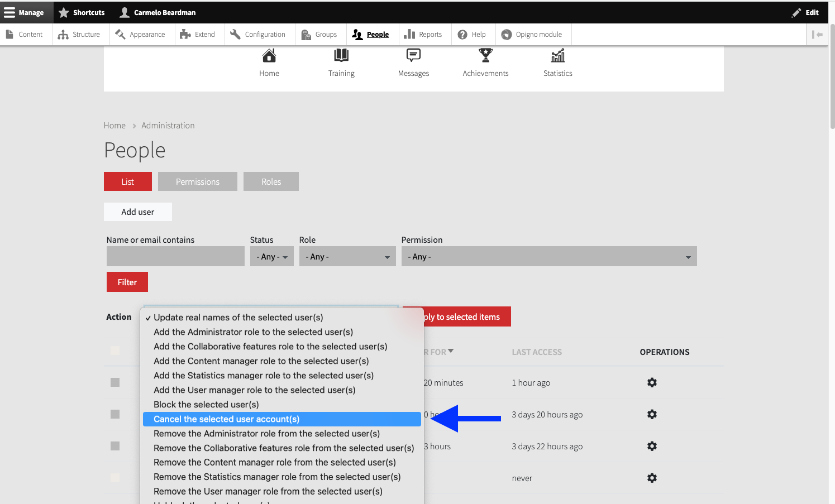
Task: Check the user row with never access
Action: tap(115, 478)
